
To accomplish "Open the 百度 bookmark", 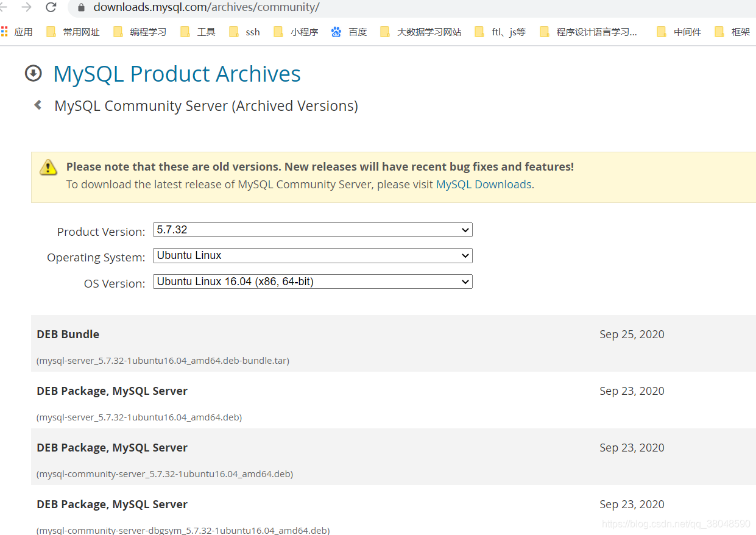I will (x=349, y=32).
